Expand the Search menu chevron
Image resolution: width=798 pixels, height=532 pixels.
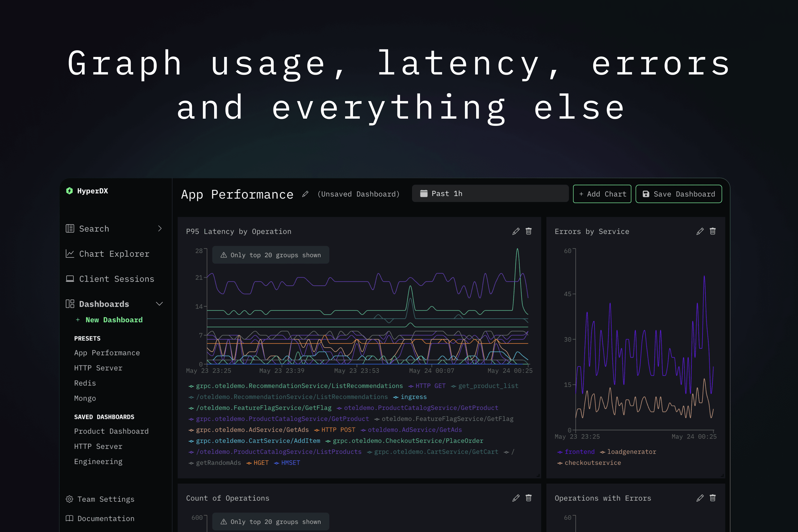(x=160, y=229)
